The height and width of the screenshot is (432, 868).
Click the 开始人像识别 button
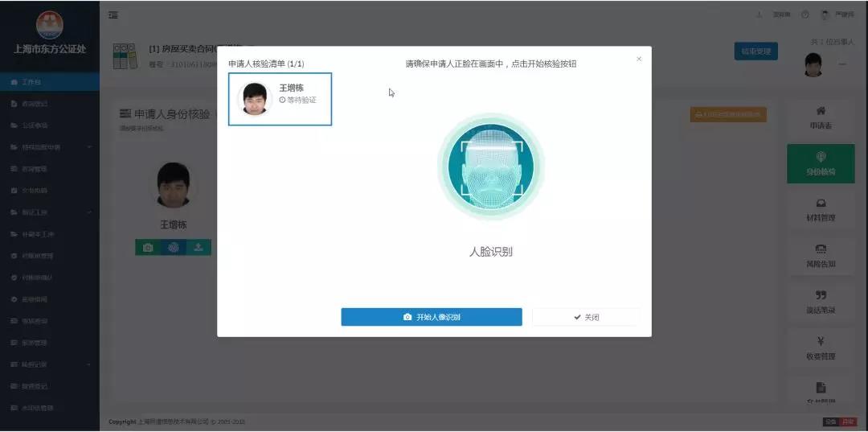[x=432, y=317]
